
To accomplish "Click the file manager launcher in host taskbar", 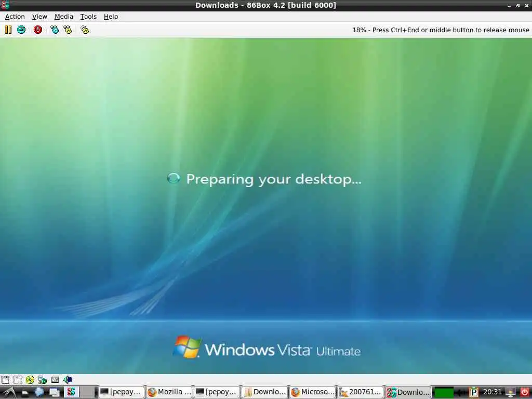I will 25,393.
